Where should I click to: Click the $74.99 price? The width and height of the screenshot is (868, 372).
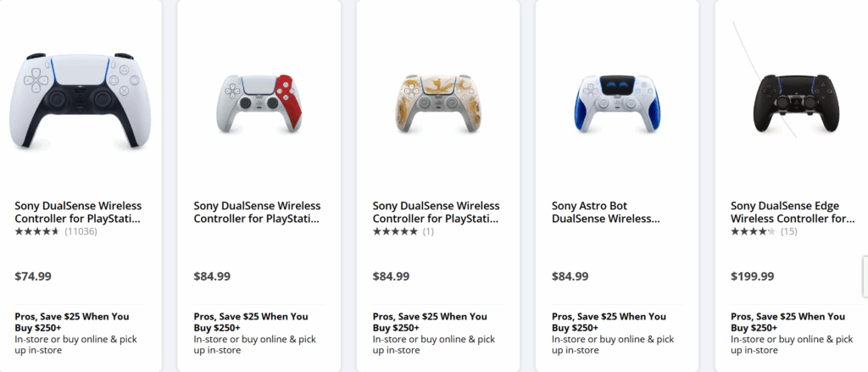tap(33, 276)
